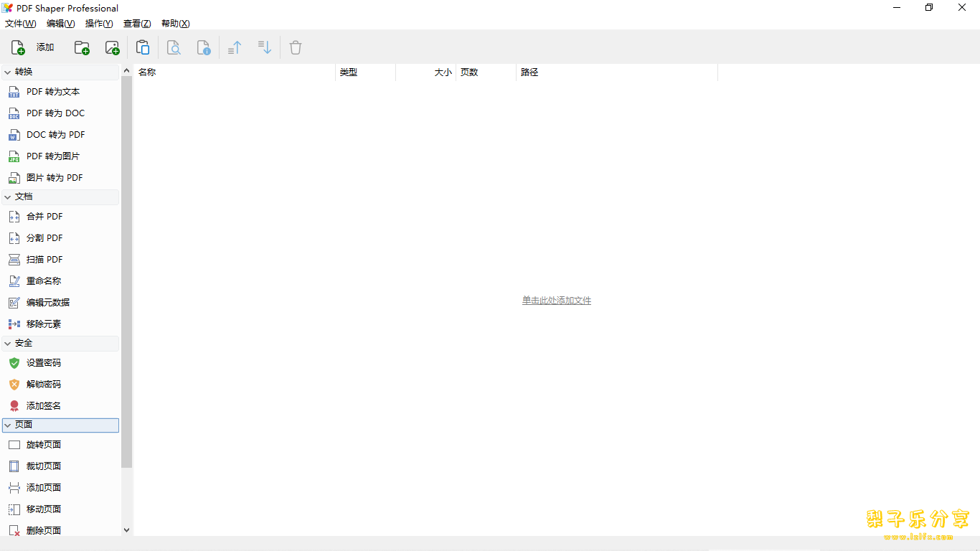Click the PDF 转为图片 icon
Viewport: 980px width, 551px height.
pyautogui.click(x=14, y=156)
